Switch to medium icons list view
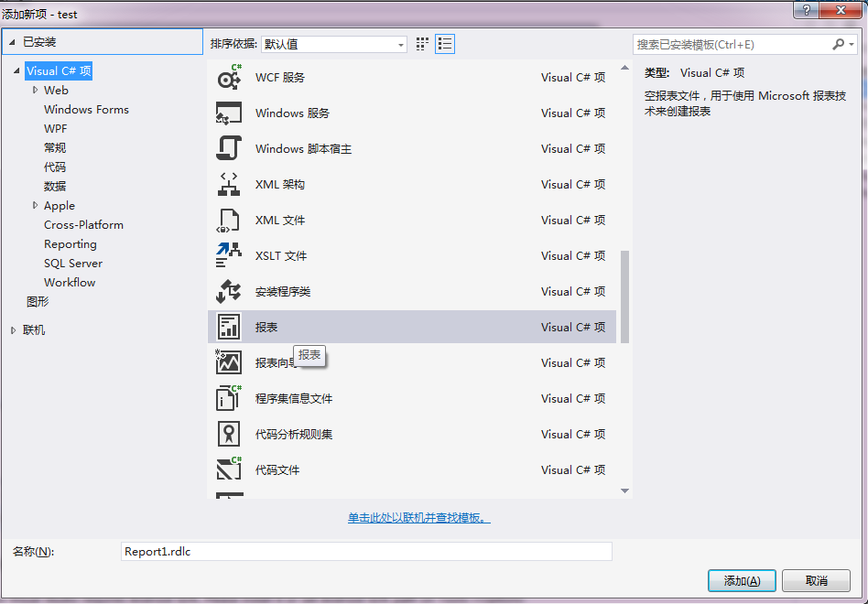Image resolution: width=868 pixels, height=604 pixels. (x=445, y=44)
